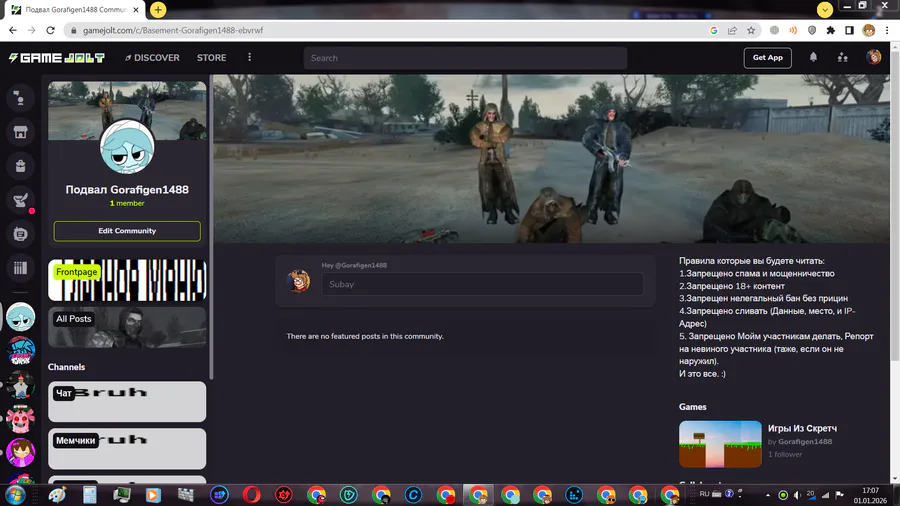Show hidden tray icons arrow
Viewport: 900px width, 506px height.
[767, 495]
